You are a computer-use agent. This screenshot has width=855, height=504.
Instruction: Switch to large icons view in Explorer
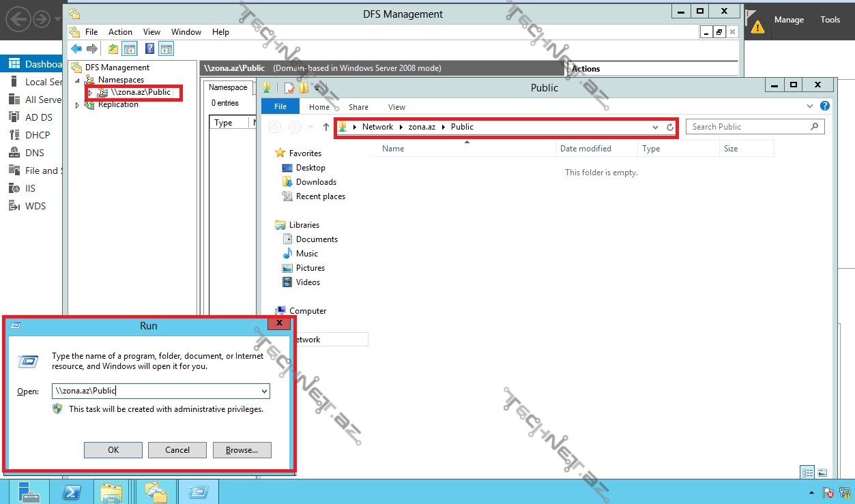pyautogui.click(x=822, y=473)
